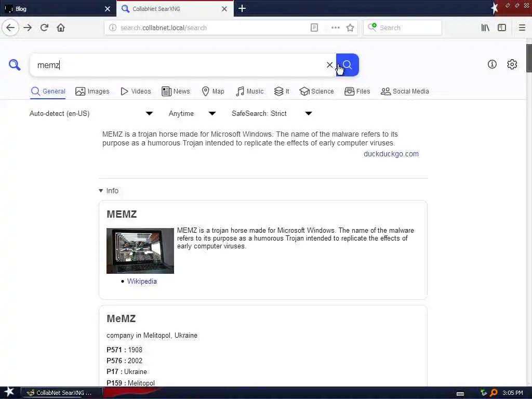Open page actions ellipsis menu
Viewport: 532px width, 399px height.
click(335, 28)
